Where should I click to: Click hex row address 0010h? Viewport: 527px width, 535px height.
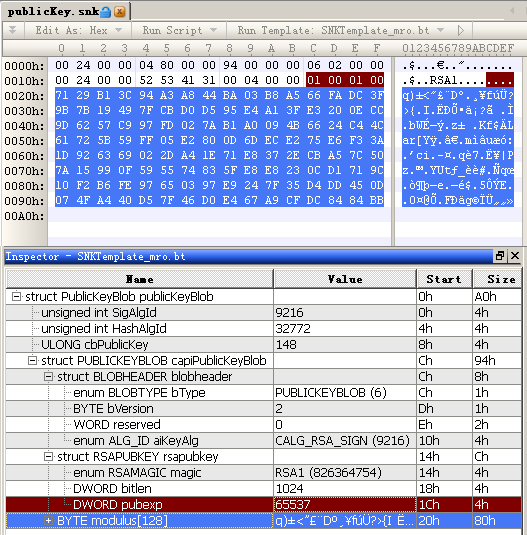pos(24,81)
